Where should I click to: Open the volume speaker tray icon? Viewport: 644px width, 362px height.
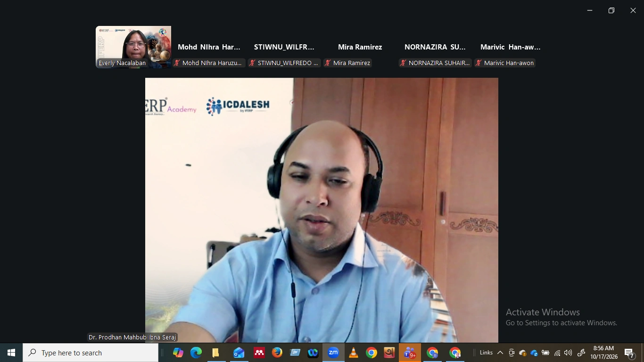coord(568,353)
